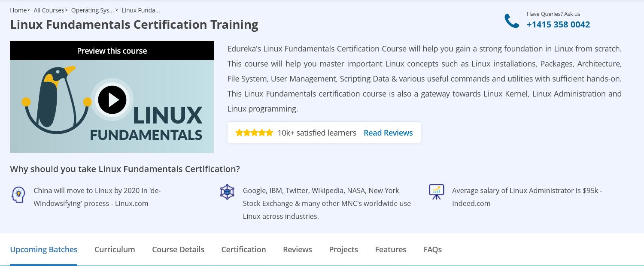Play the Linux Fundamentals course preview video

point(112,100)
